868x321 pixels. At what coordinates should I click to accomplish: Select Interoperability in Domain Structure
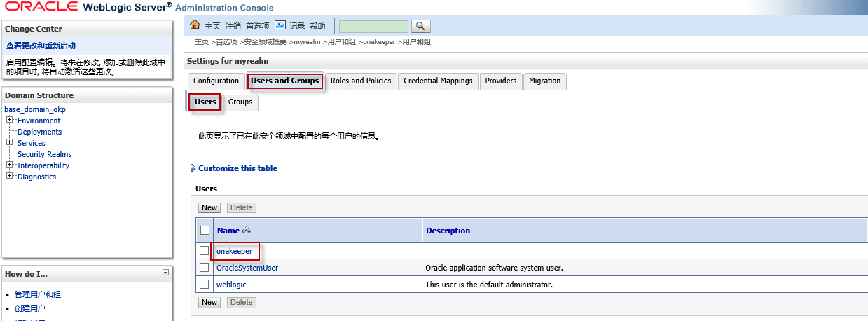(x=43, y=165)
